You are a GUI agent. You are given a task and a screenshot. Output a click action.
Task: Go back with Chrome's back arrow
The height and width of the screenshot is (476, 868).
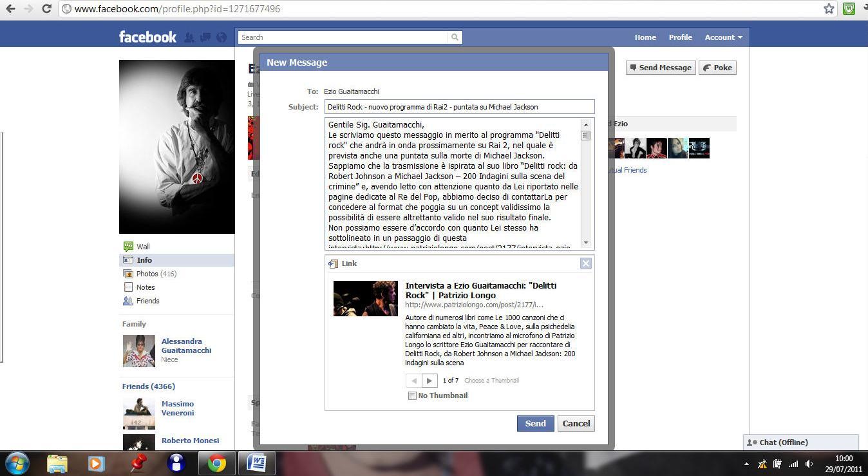tap(10, 9)
